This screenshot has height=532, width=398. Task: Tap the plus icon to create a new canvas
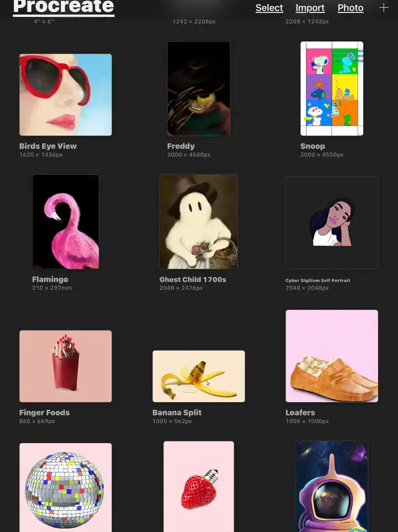point(384,7)
